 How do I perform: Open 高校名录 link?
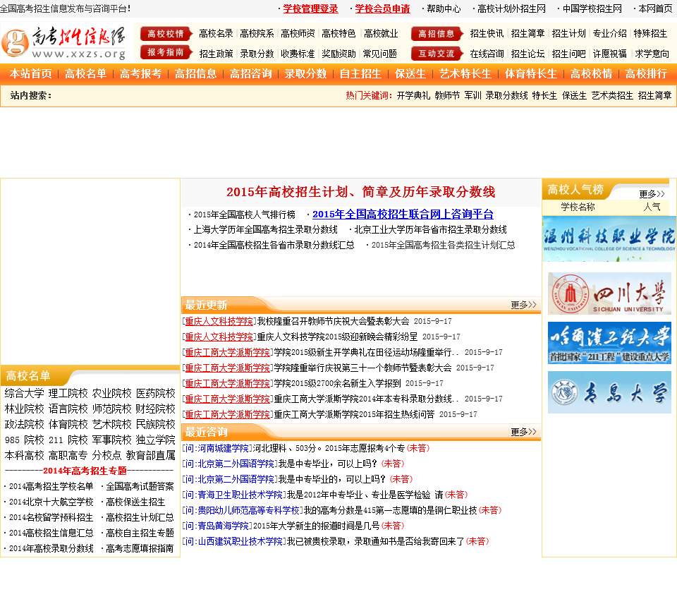216,34
